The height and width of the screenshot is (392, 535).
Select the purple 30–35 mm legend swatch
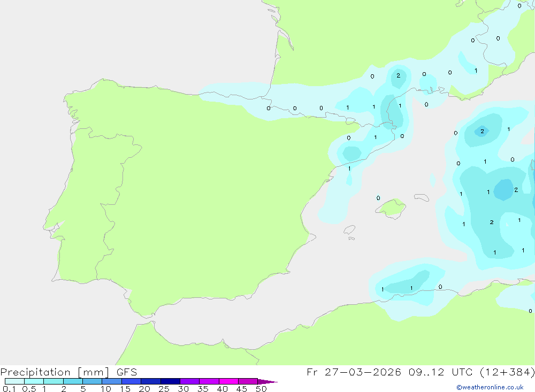[189, 381]
